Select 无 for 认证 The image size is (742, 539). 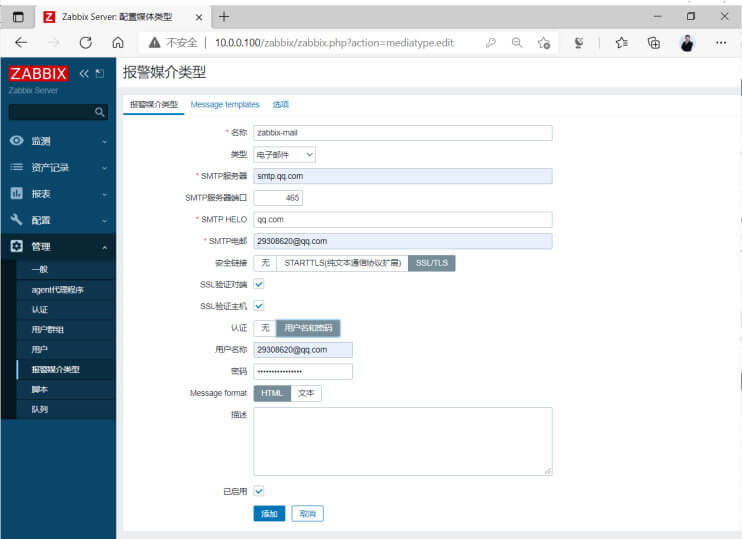point(265,327)
